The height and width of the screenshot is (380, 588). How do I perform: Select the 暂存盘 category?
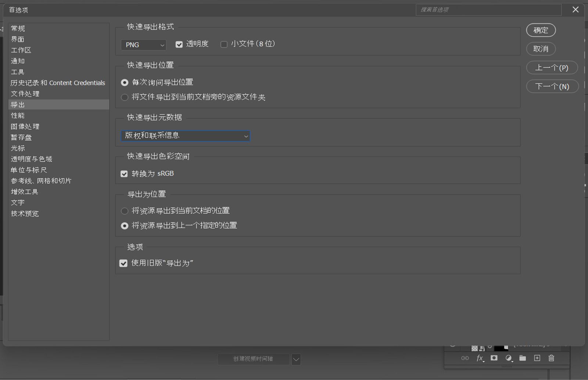click(59, 137)
